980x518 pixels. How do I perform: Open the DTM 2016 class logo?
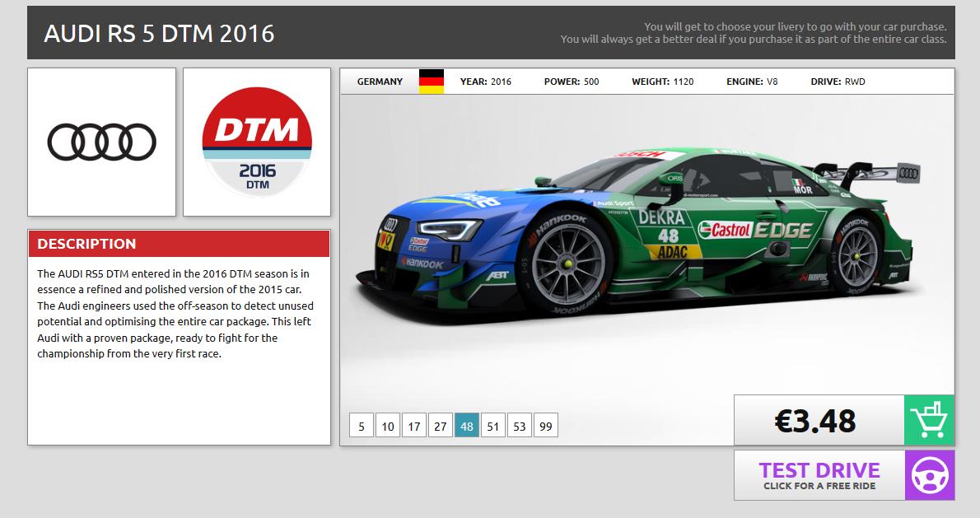click(x=257, y=142)
